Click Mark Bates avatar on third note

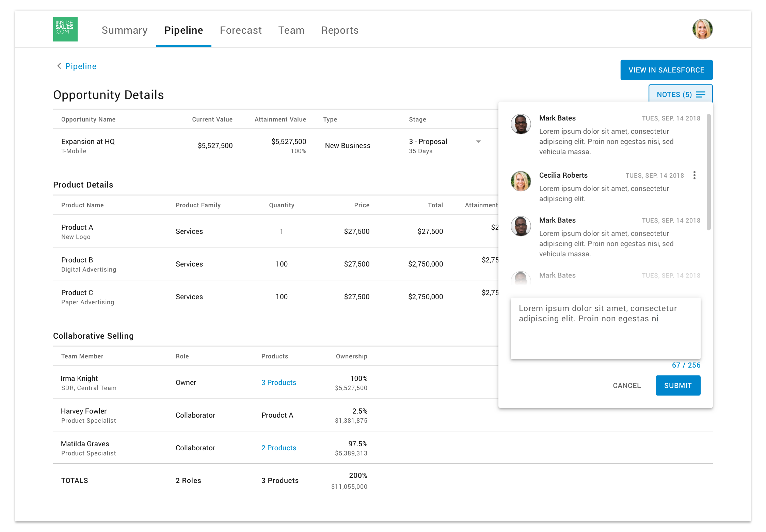tap(521, 226)
